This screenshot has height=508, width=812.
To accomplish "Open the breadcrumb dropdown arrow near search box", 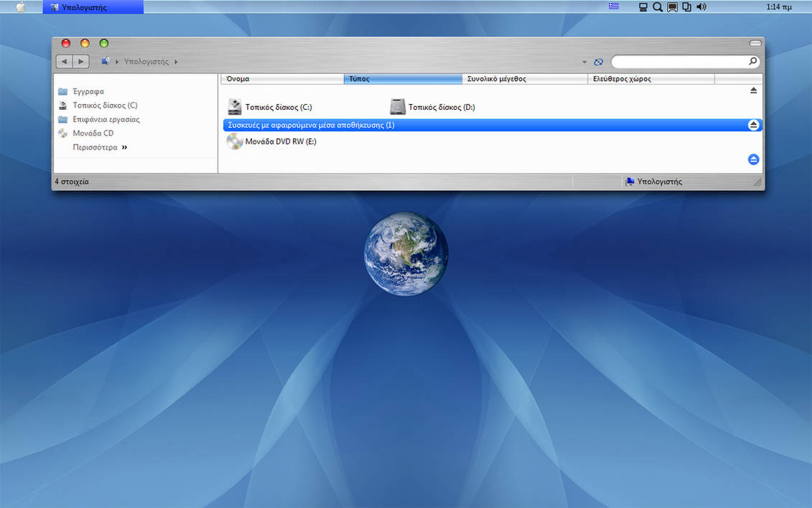I will 584,62.
